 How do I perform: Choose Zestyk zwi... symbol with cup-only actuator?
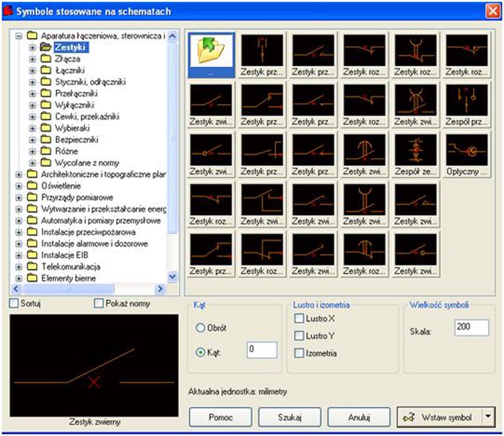tap(364, 205)
